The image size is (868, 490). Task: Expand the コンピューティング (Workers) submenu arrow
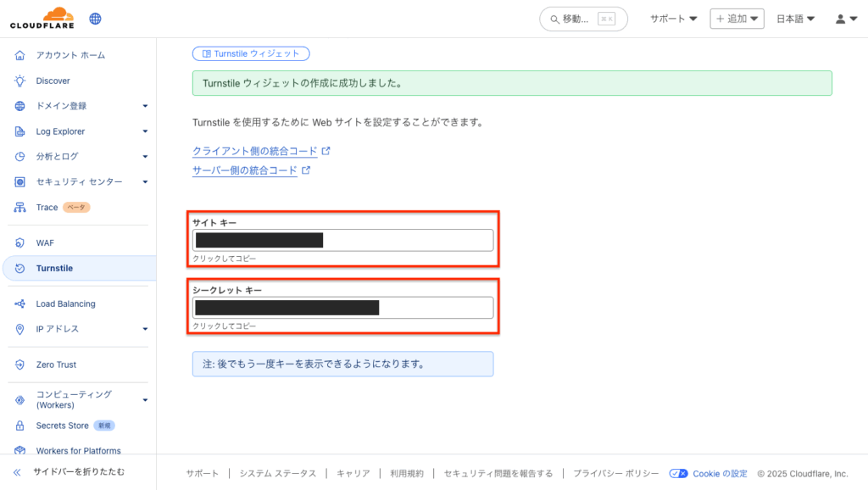(x=145, y=400)
